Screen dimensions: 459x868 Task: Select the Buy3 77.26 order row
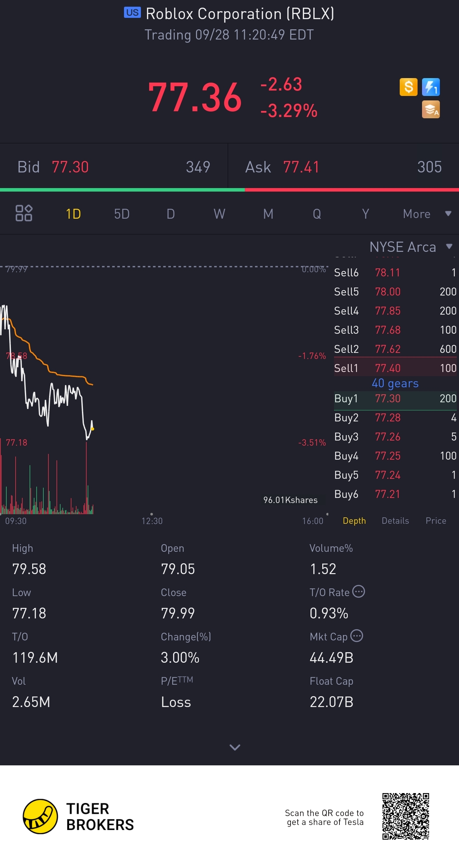[395, 437]
